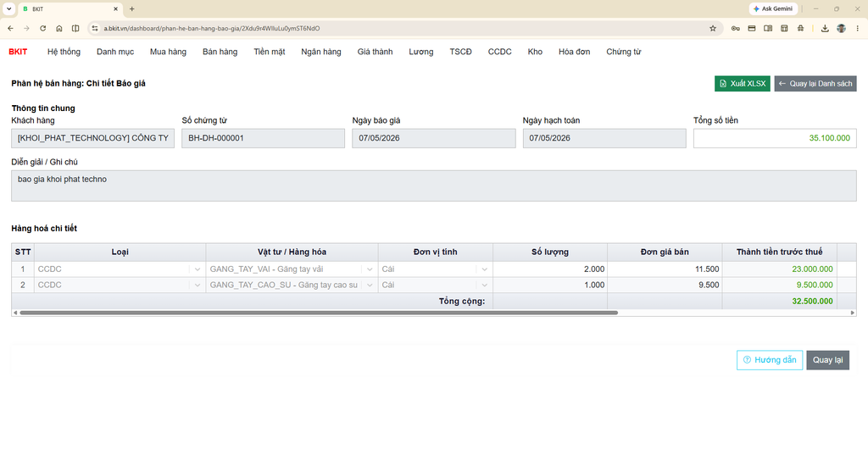
Task: Click the Ngày hạch toán date field
Action: (x=604, y=138)
